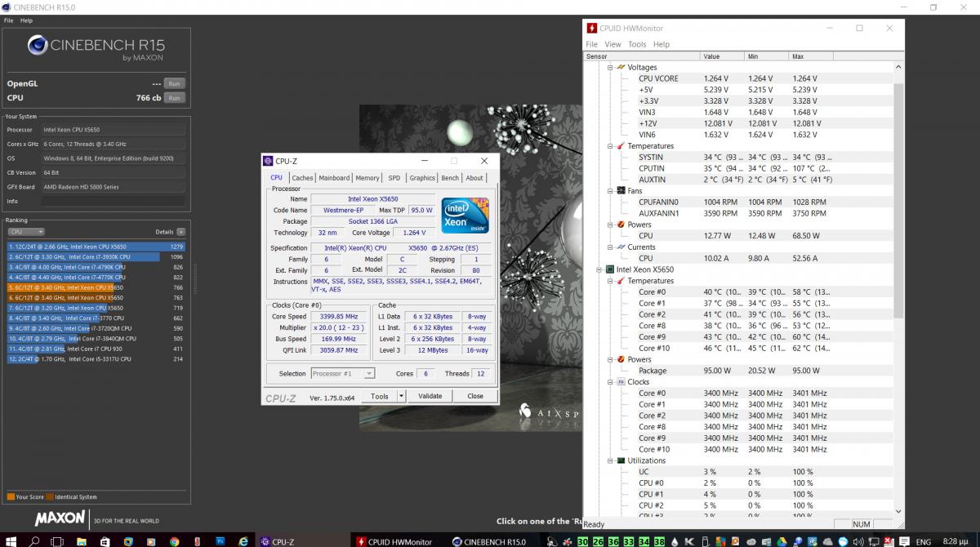Viewport: 980px width, 547px height.
Task: Collapse the Currents group in HWMonitor
Action: (609, 247)
